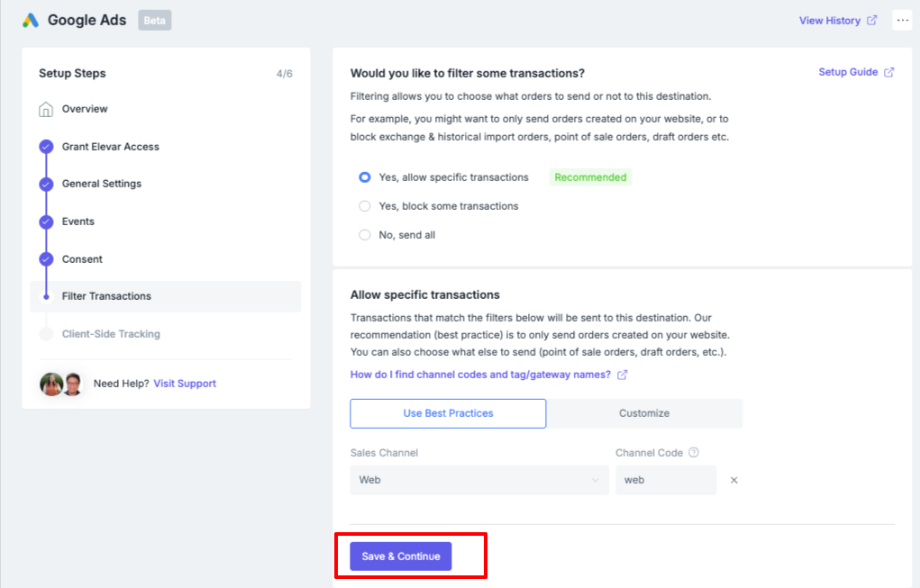Viewport: 920px width, 588px height.
Task: Go to the General Settings step
Action: 102,184
